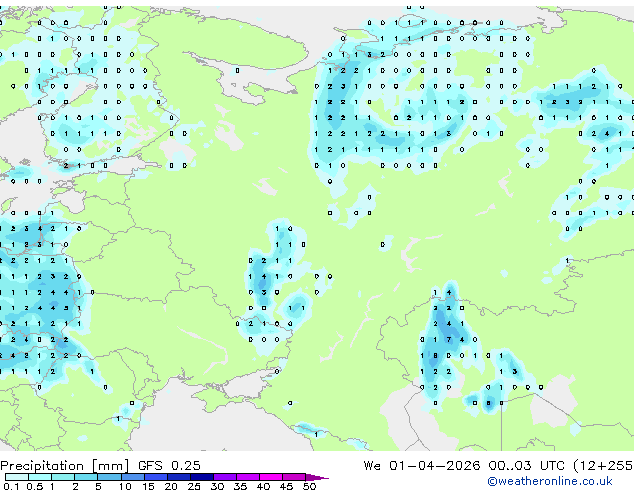Click the '15' legend scale label

point(148,486)
